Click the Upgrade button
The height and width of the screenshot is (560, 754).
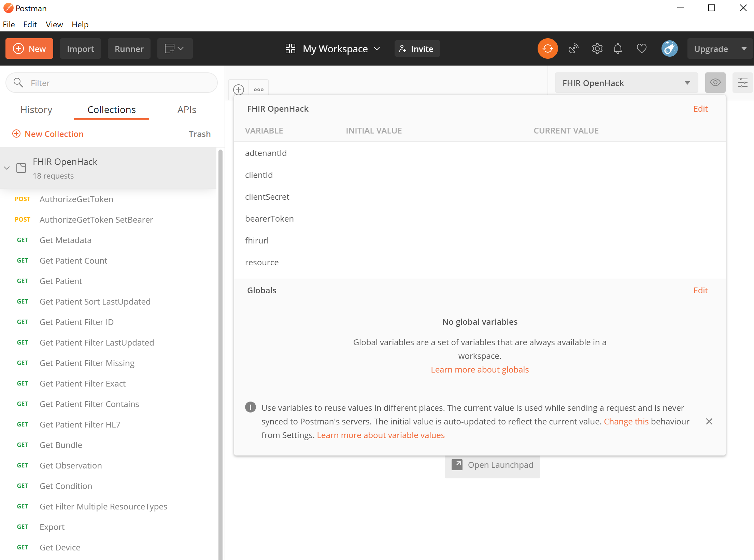711,48
